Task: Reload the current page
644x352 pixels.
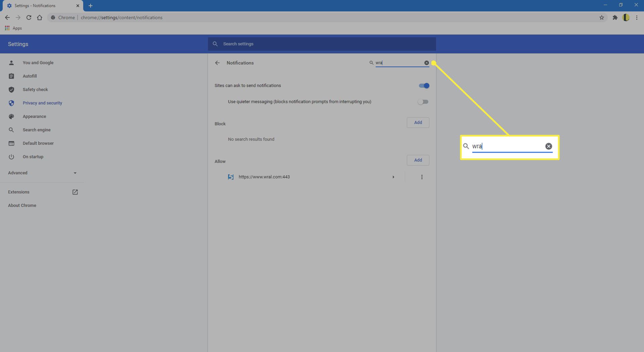Action: pyautogui.click(x=29, y=17)
